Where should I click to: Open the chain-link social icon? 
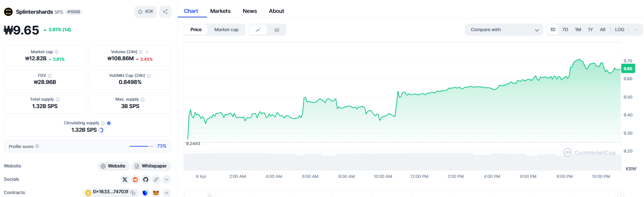(156, 180)
